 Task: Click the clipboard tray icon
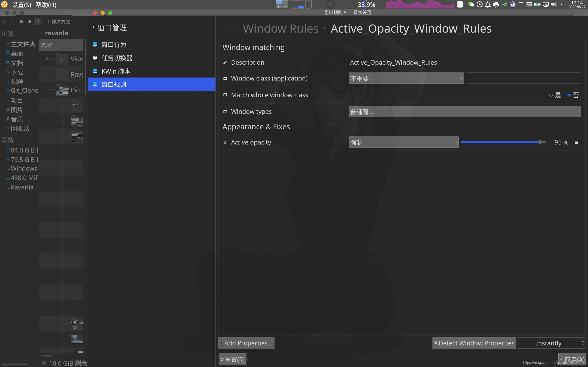pyautogui.click(x=521, y=4)
